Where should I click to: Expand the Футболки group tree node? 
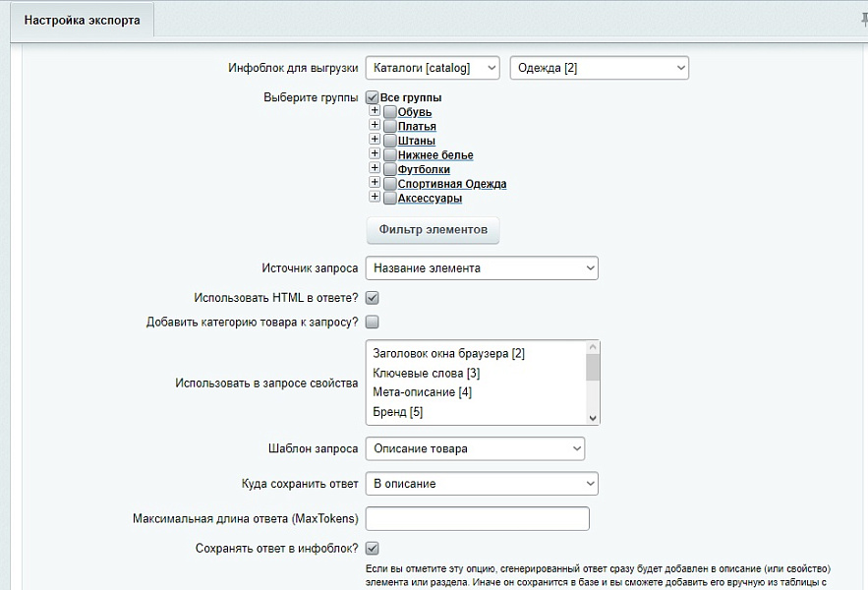coord(374,168)
